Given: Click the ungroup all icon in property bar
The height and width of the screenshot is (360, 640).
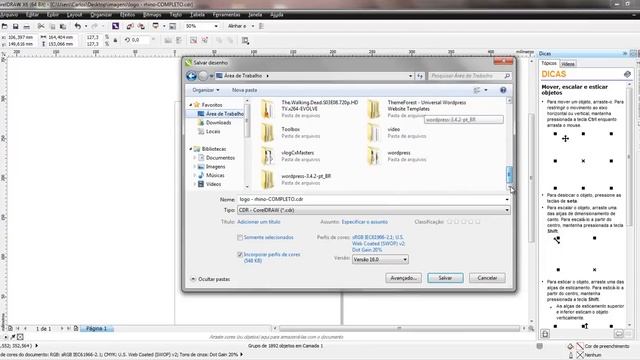Looking at the screenshot, I should coord(204,40).
